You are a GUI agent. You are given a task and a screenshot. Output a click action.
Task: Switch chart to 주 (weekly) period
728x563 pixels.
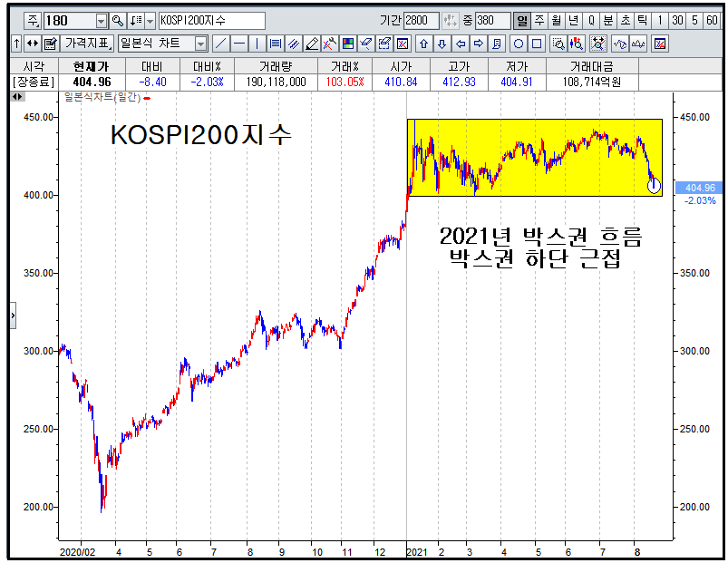(539, 21)
